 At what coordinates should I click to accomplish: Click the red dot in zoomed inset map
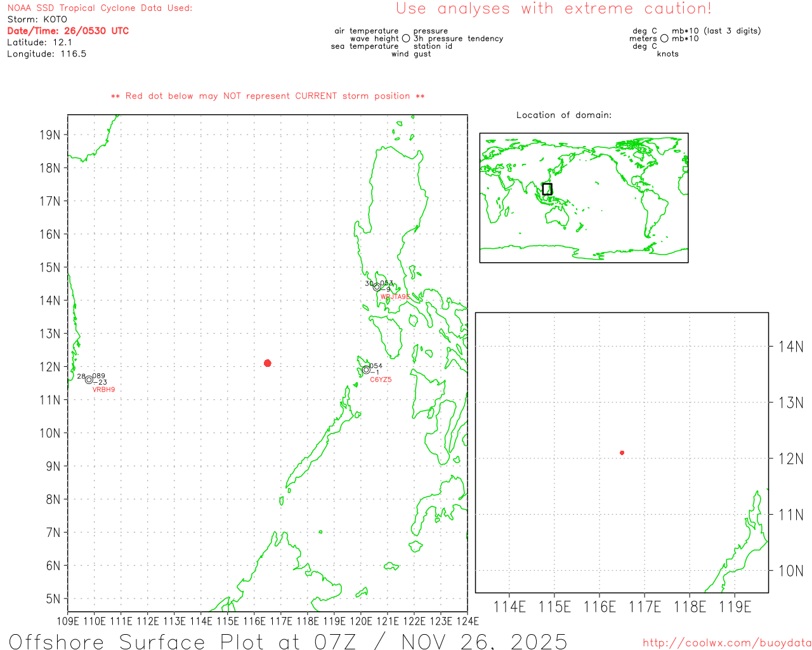point(622,453)
